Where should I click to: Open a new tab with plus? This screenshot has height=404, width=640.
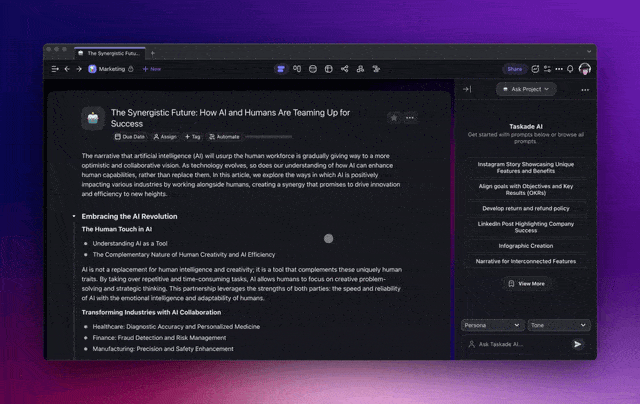tap(153, 53)
